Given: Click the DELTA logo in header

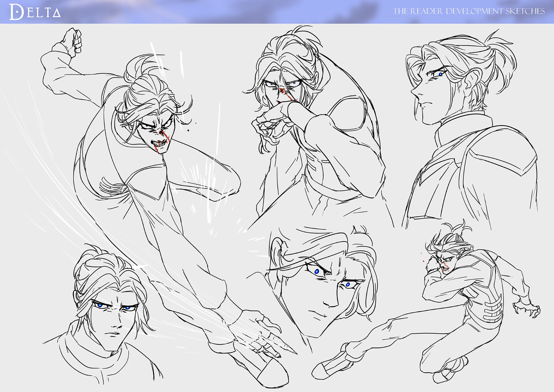Looking at the screenshot, I should click(x=35, y=12).
